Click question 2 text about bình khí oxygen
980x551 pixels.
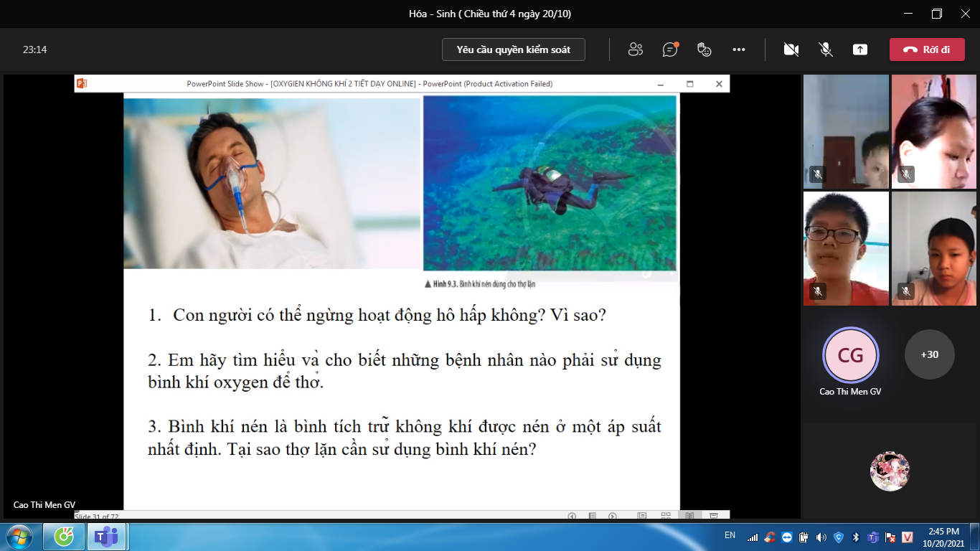pyautogui.click(x=405, y=371)
